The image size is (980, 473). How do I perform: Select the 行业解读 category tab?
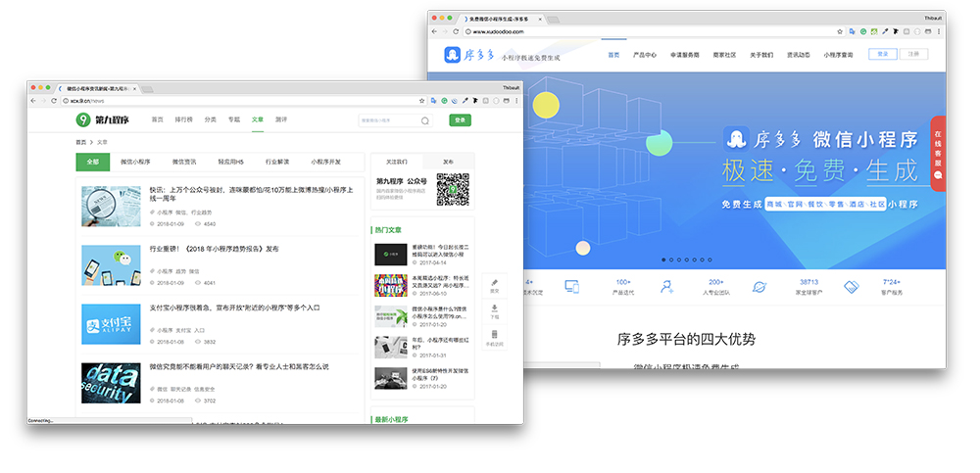click(x=277, y=162)
